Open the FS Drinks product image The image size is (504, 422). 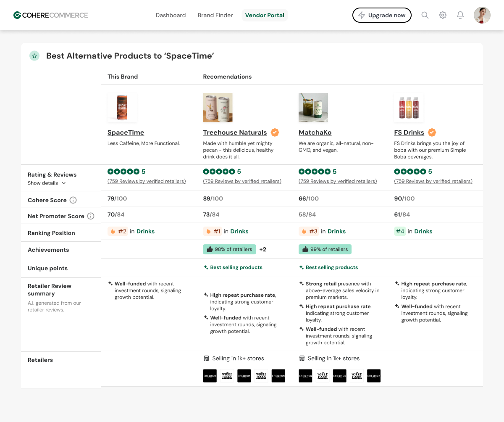coord(409,108)
